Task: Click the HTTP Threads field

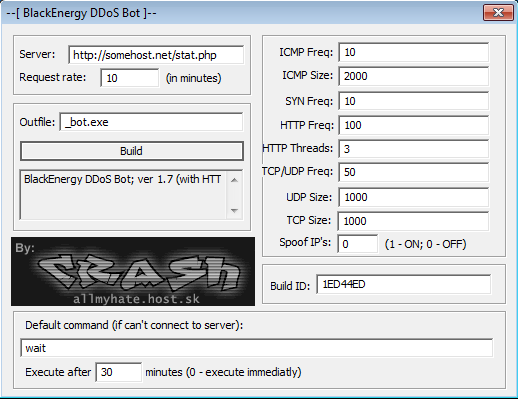Action: (413, 149)
